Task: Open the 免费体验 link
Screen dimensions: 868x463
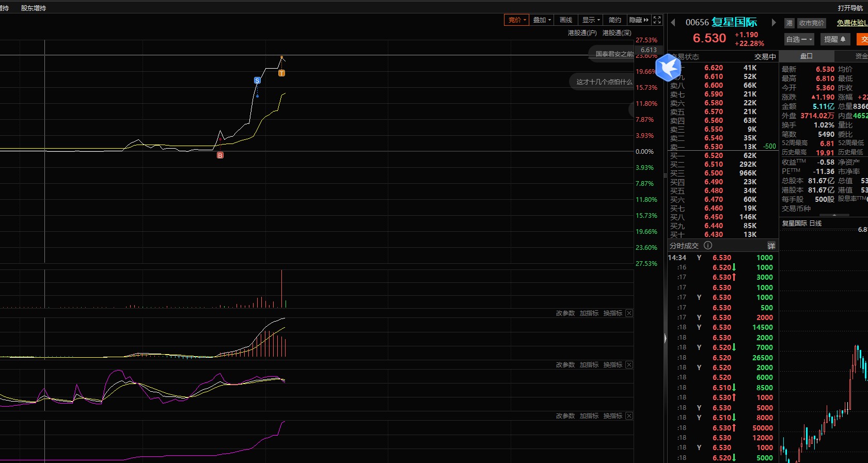Action: coord(851,23)
